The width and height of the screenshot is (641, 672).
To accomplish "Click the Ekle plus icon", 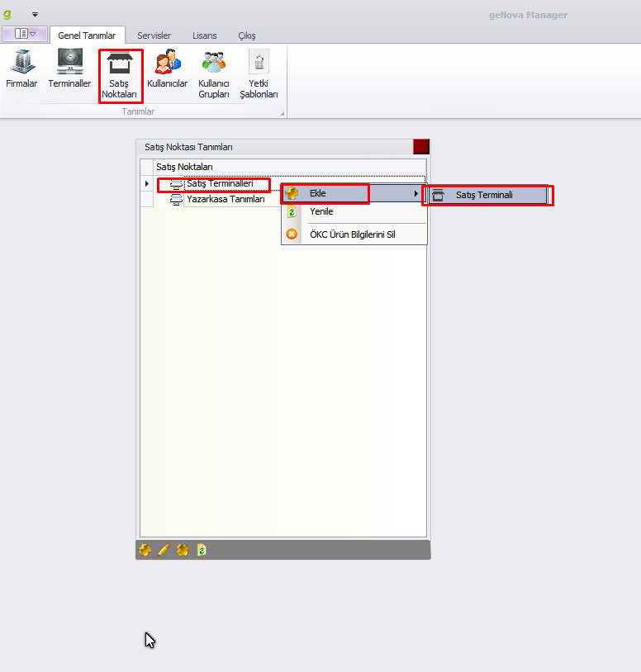I will pos(292,193).
